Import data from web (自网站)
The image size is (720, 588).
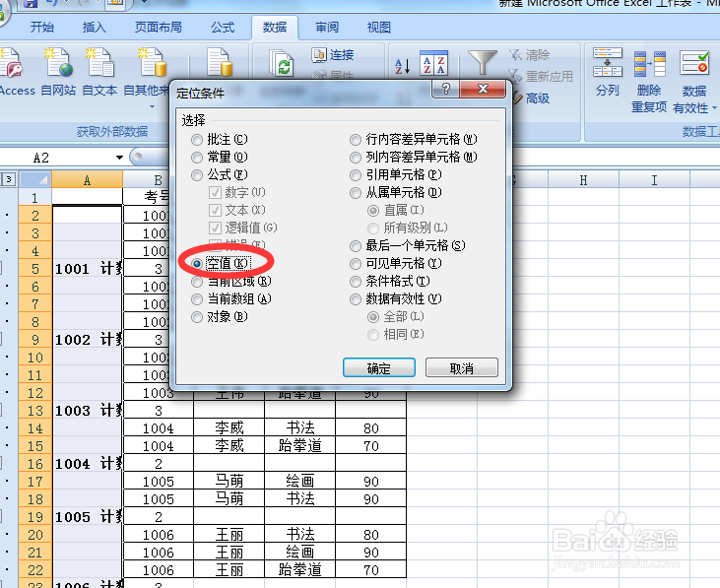click(x=58, y=71)
